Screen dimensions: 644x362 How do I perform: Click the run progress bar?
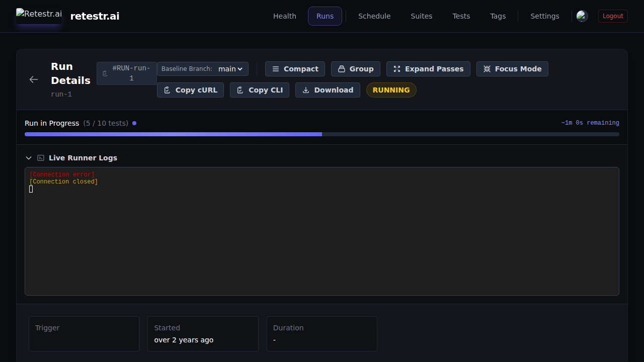point(322,134)
